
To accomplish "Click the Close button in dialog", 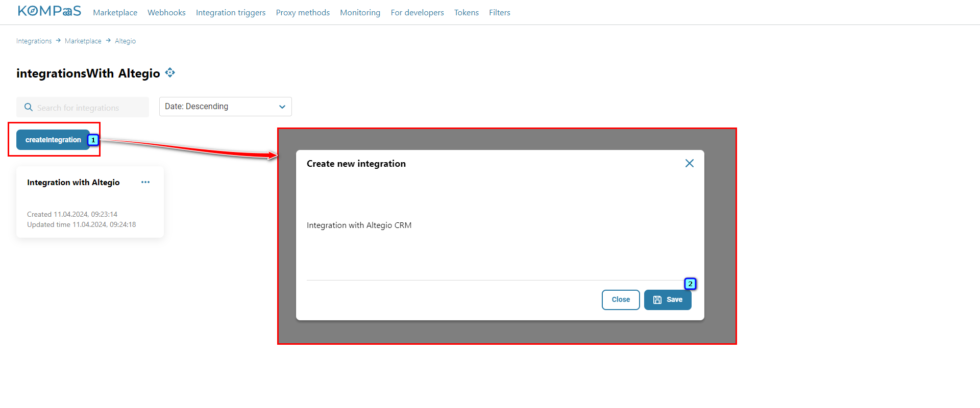I will click(621, 299).
